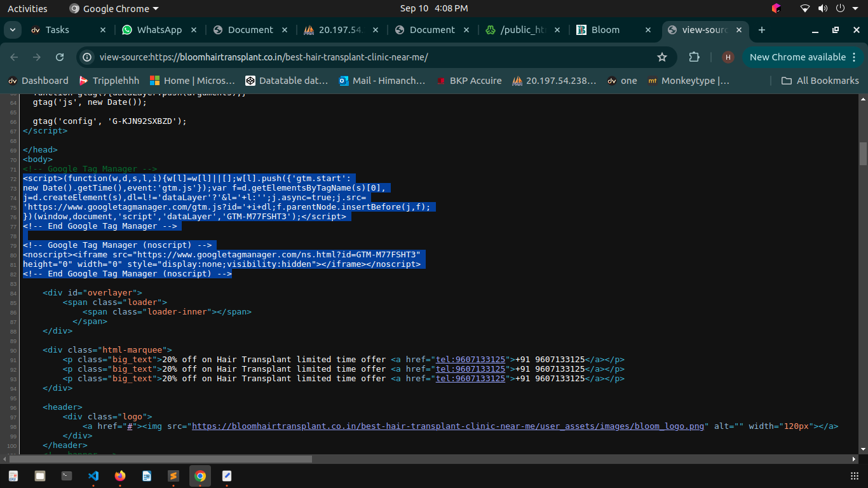
Task: Open the text editor pencil dock icon
Action: [227, 475]
